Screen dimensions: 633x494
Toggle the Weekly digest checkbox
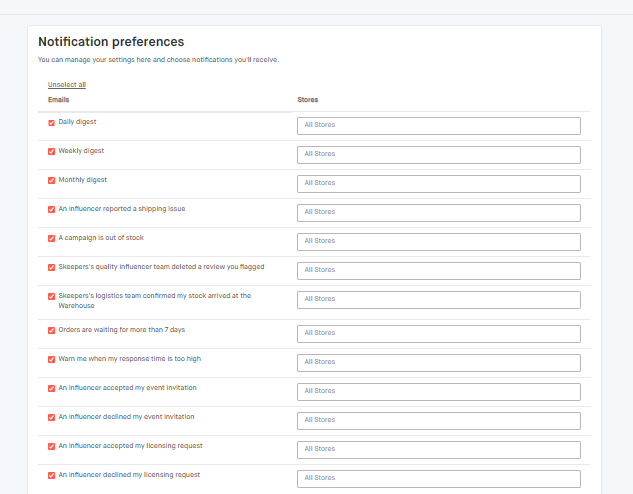52,152
